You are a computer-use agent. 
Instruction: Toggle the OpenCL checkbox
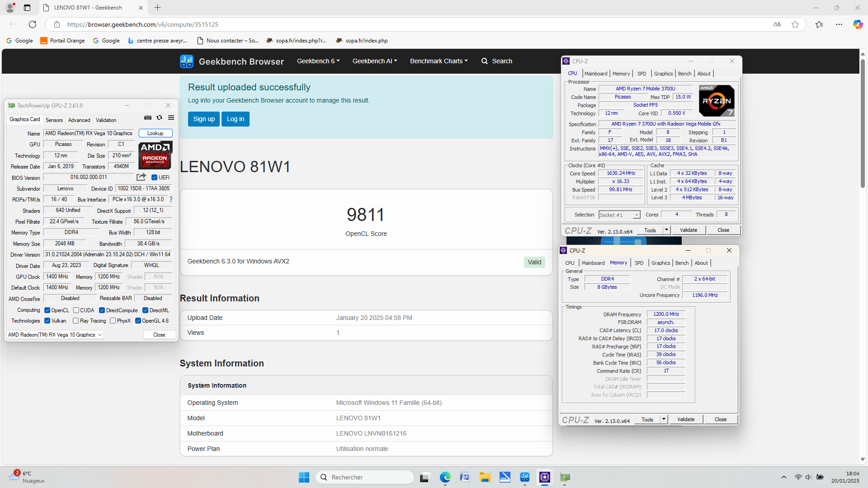(x=47, y=310)
